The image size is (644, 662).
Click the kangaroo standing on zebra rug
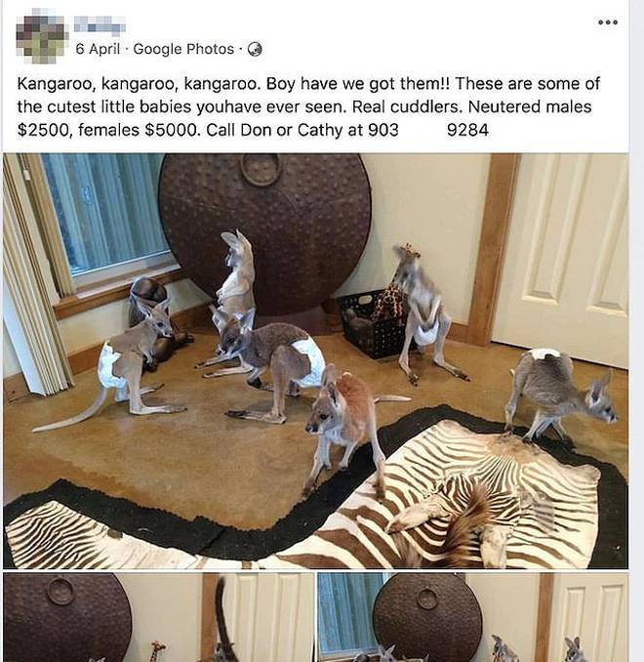tap(557, 394)
